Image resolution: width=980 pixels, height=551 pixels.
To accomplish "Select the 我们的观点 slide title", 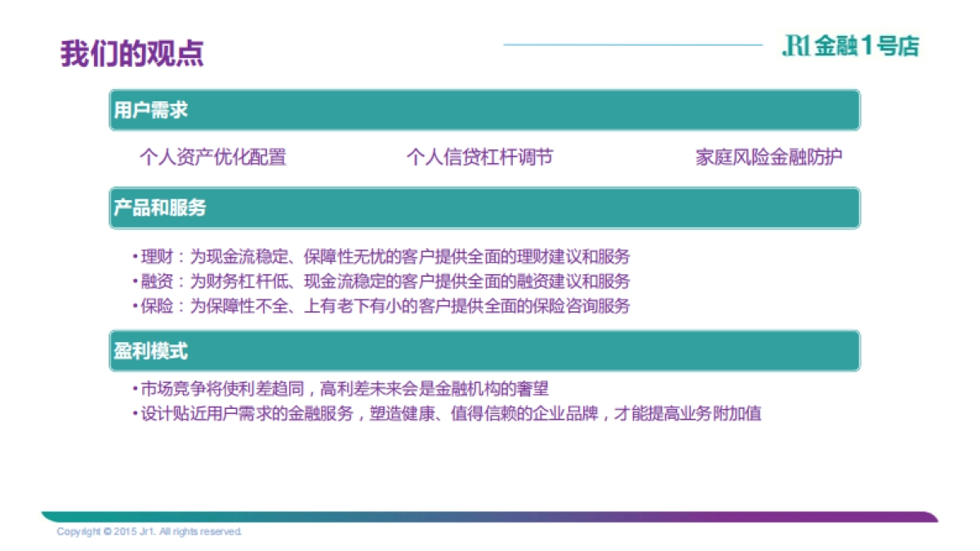I will tap(132, 51).
